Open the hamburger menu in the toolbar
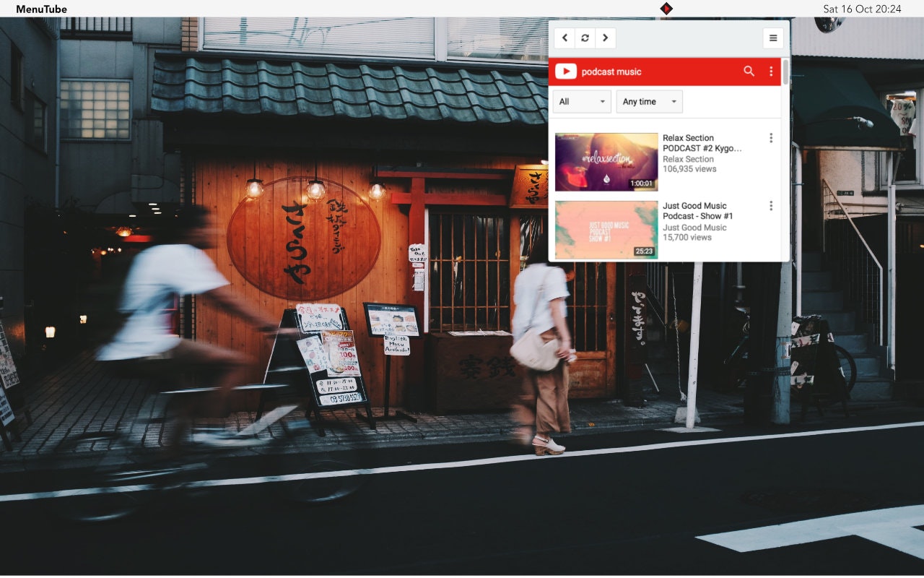This screenshot has width=924, height=578. (x=772, y=38)
